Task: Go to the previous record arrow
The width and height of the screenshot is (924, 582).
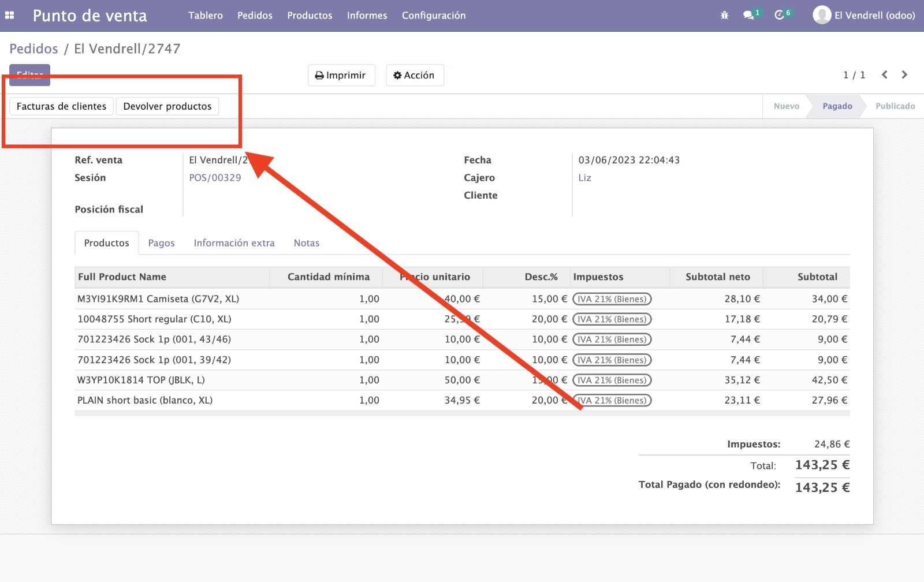Action: point(884,75)
